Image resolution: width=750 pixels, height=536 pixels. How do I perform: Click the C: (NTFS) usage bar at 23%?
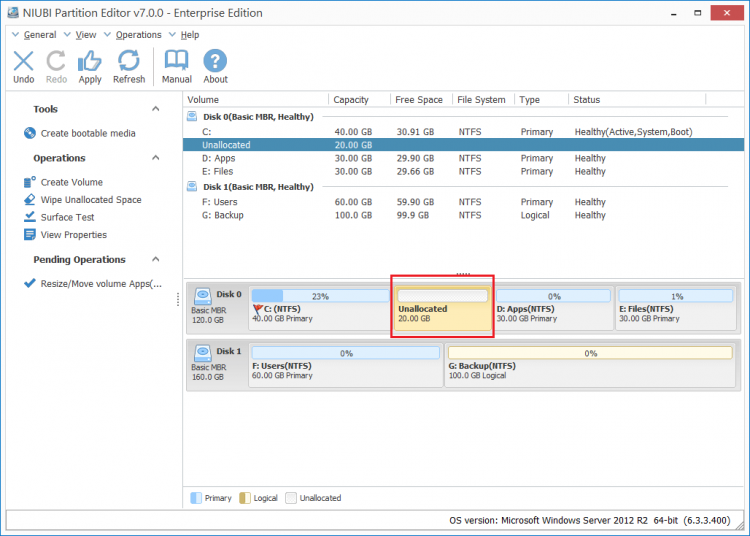click(320, 296)
